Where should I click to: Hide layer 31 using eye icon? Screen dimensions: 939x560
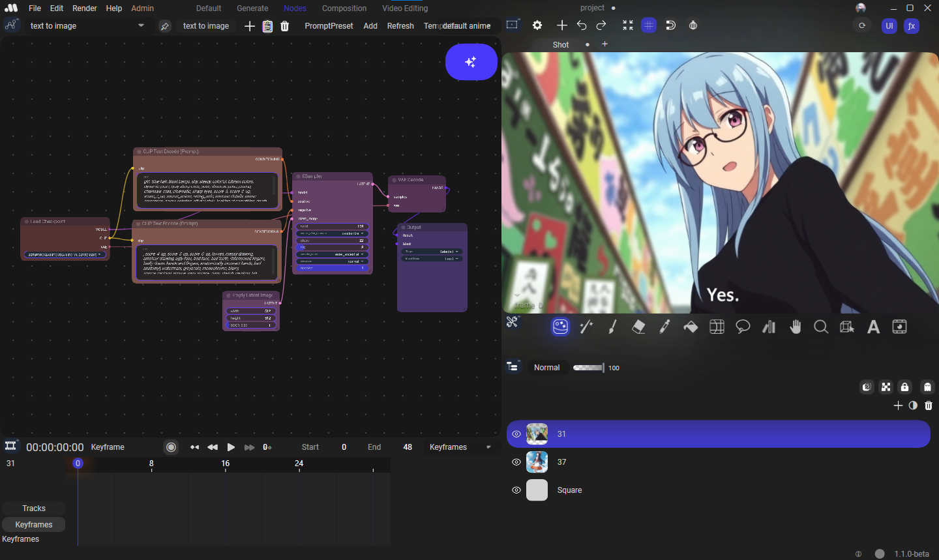(516, 434)
